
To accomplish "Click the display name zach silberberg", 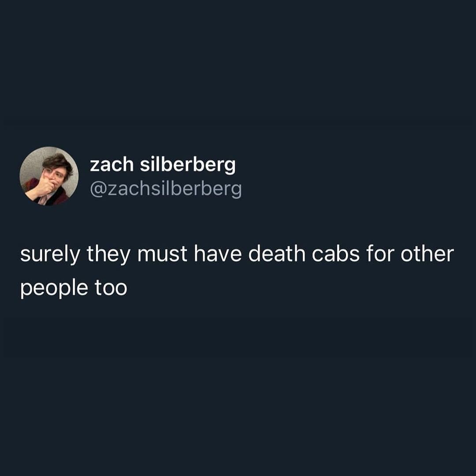I will pos(163,165).
